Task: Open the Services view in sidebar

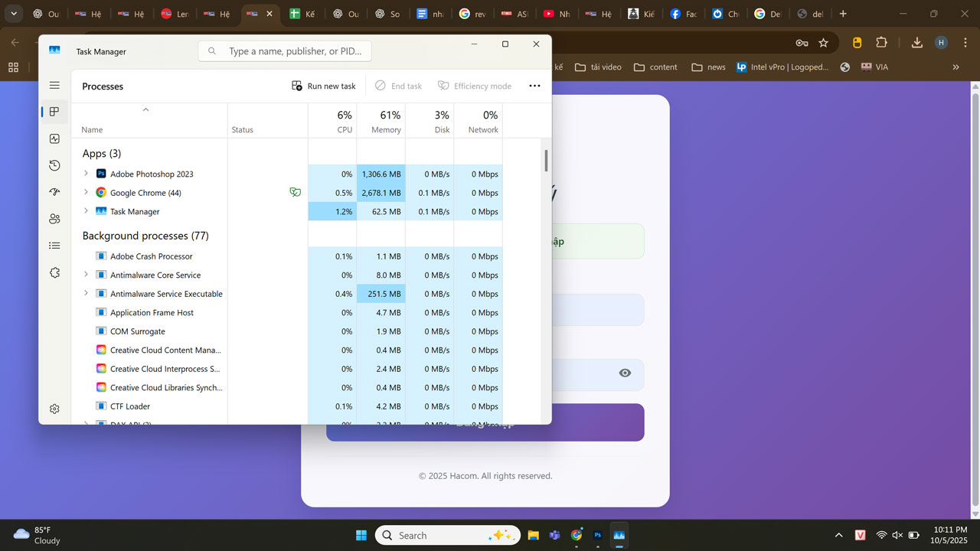Action: click(54, 272)
